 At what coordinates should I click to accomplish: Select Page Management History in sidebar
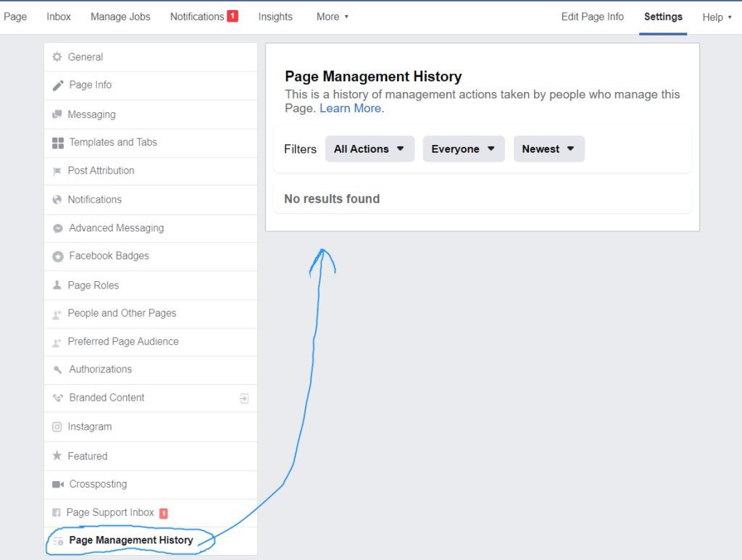click(x=151, y=541)
